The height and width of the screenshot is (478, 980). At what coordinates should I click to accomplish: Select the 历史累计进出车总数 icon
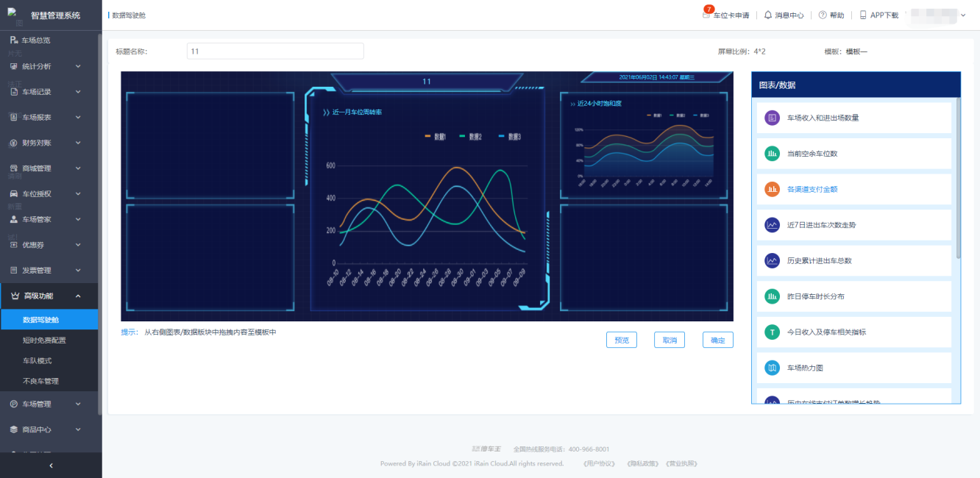[x=772, y=260]
